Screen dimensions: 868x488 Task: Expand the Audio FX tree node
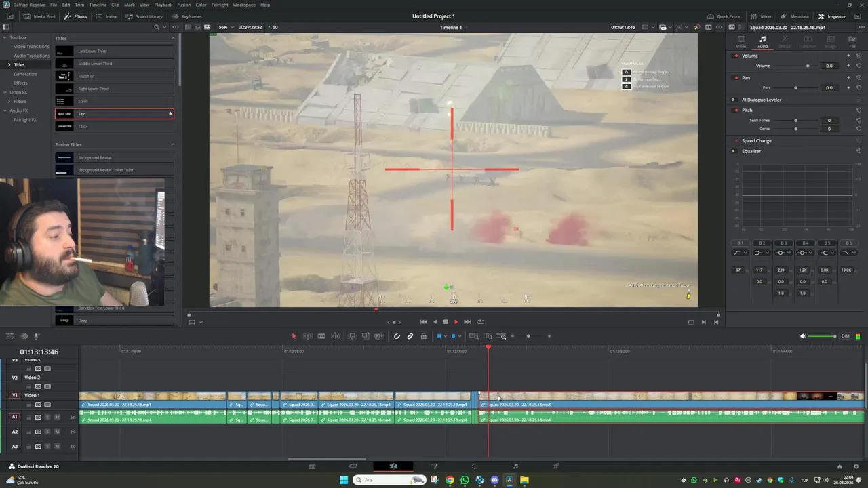coord(5,110)
